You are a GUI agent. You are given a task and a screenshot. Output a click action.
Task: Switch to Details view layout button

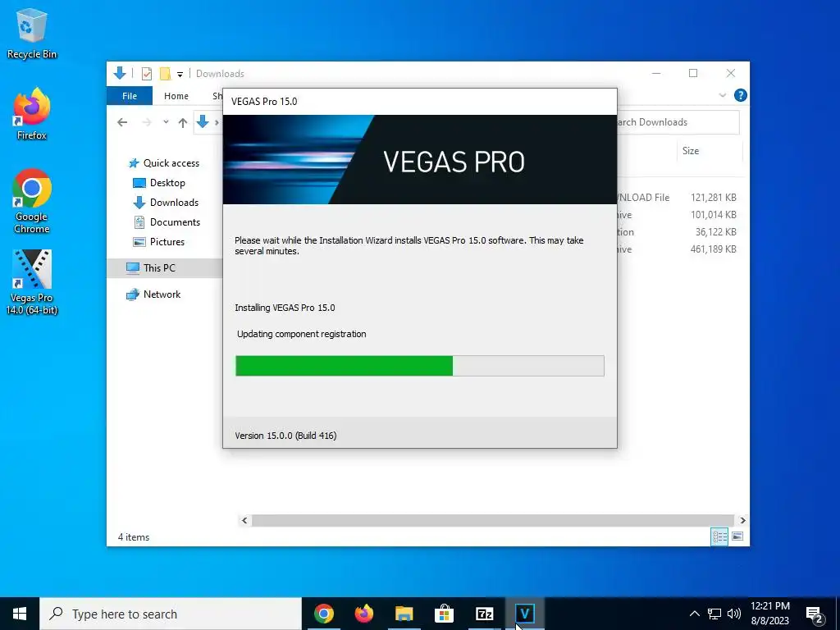point(719,536)
